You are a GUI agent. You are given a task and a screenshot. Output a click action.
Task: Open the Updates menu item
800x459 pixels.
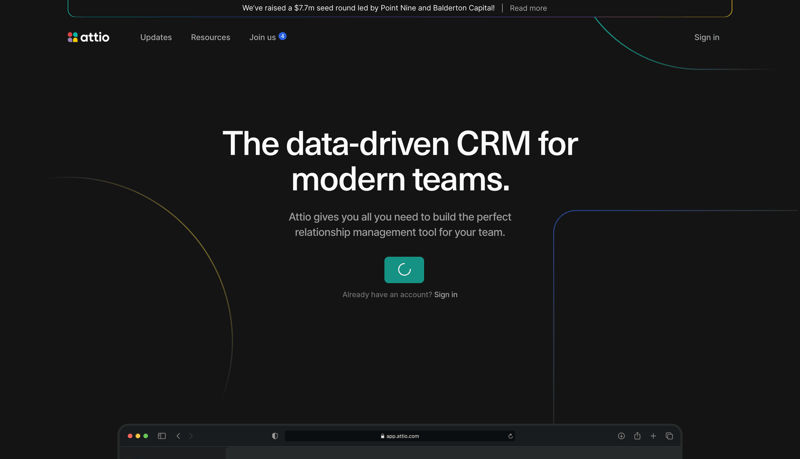tap(156, 37)
